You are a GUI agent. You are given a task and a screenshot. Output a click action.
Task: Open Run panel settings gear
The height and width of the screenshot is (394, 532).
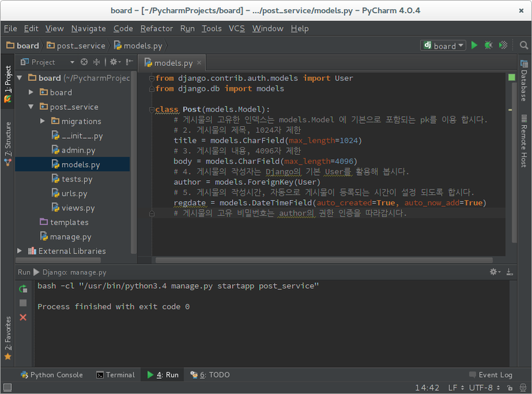pos(495,272)
